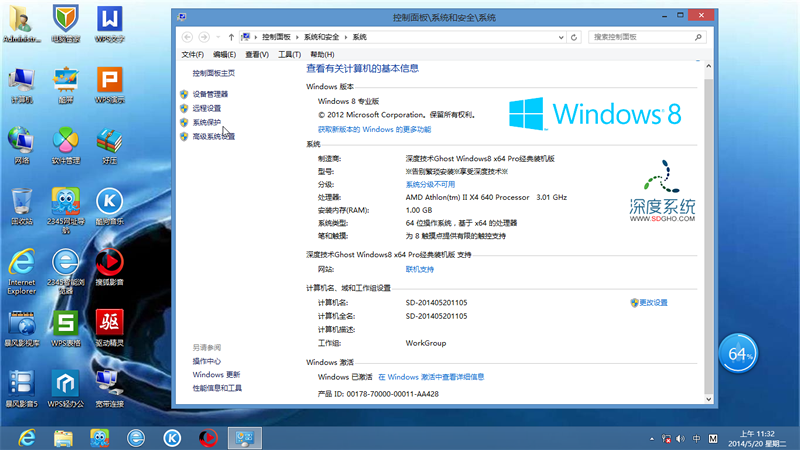800x450 pixels.
Task: Open WPS演示 desktop icon
Action: (x=110, y=85)
